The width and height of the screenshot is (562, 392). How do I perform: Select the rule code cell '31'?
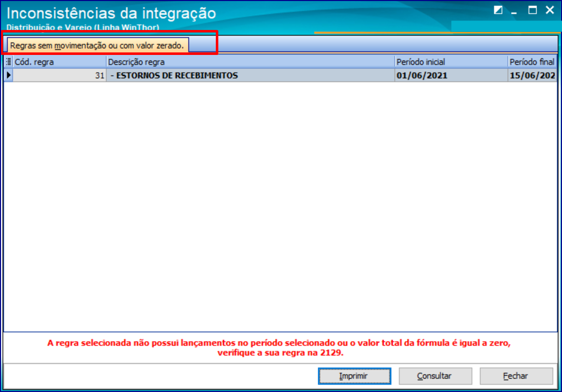pyautogui.click(x=59, y=75)
